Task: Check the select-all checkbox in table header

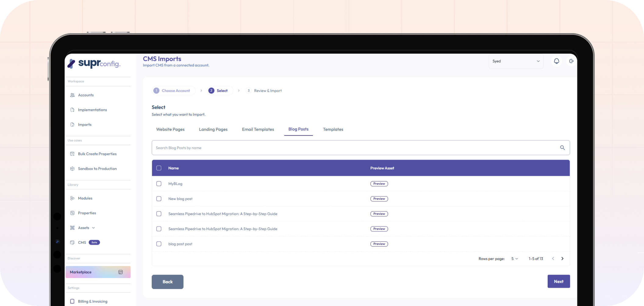Action: point(159,168)
